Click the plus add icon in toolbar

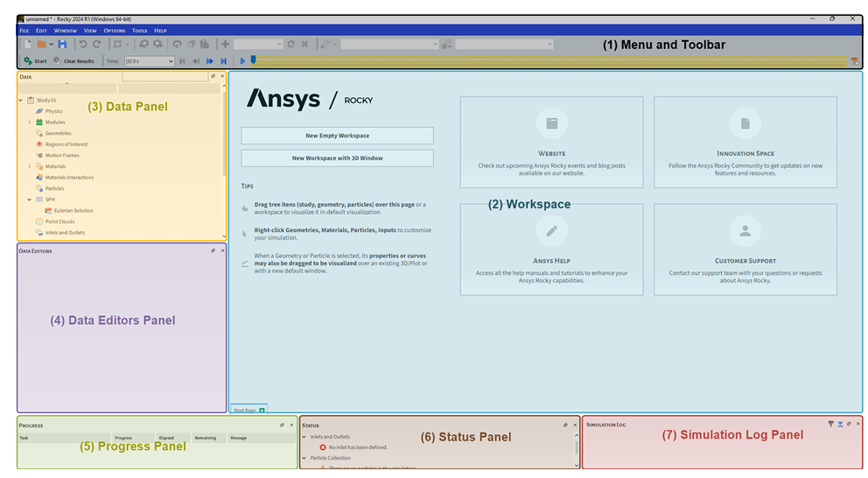pos(225,45)
